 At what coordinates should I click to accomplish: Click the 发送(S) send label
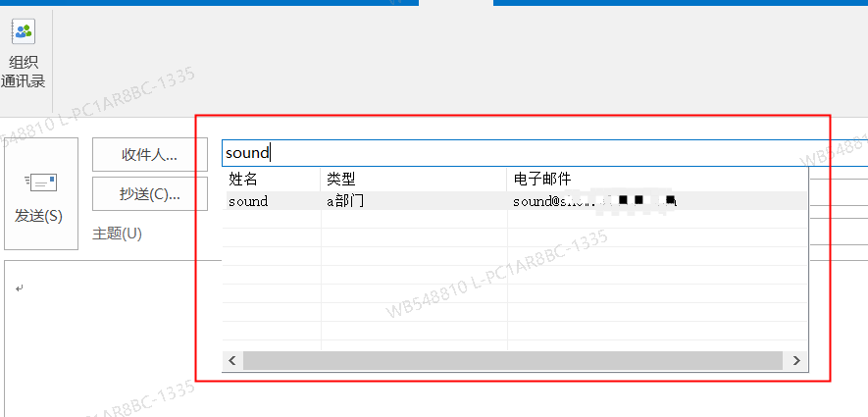click(39, 216)
